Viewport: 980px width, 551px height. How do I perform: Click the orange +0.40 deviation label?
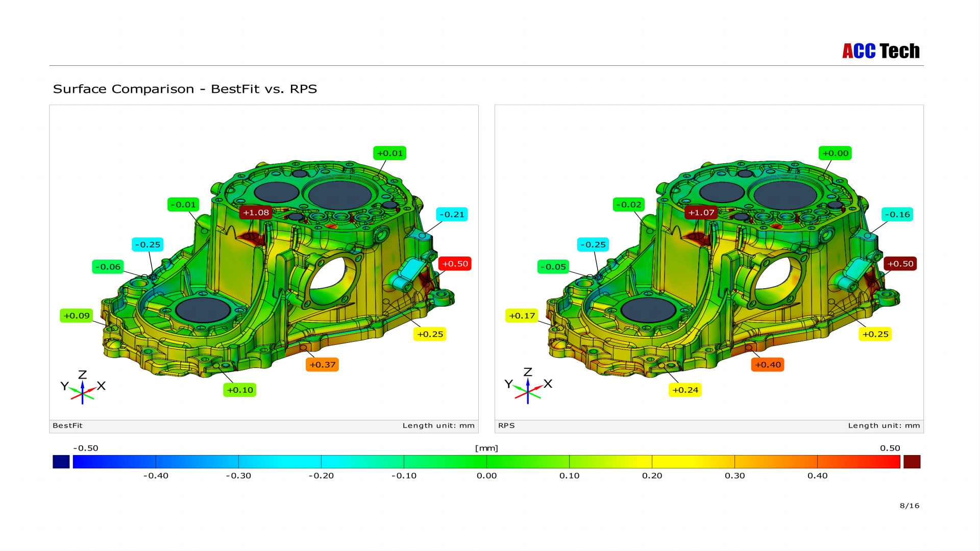tap(767, 365)
